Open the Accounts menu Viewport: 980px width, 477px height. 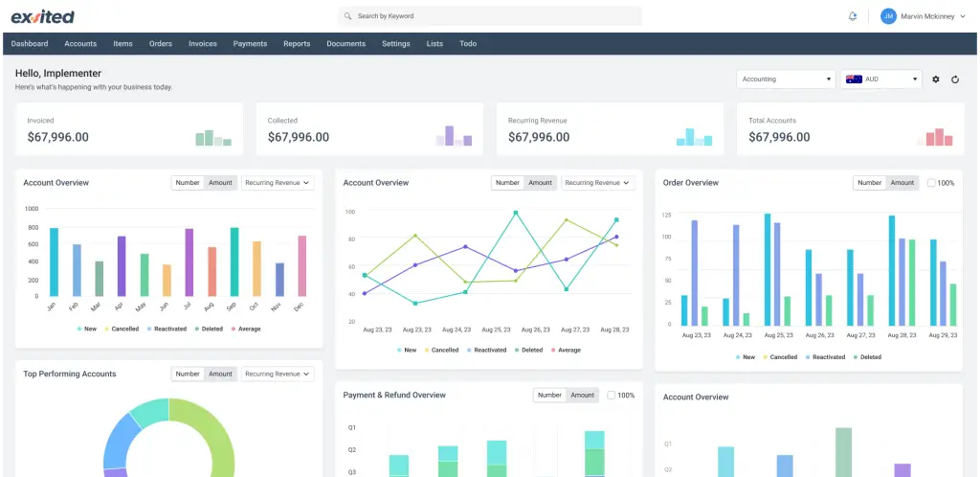80,44
